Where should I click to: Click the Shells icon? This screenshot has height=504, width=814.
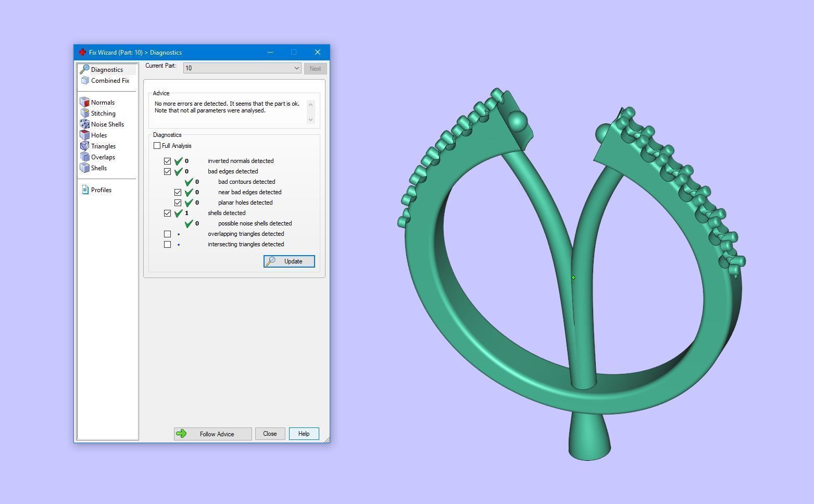pyautogui.click(x=85, y=168)
